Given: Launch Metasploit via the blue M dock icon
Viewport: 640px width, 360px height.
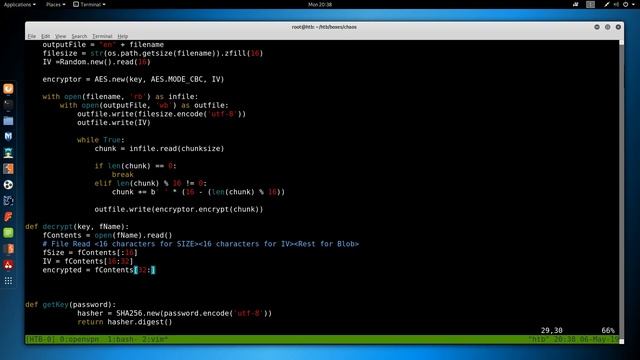Looking at the screenshot, I should coord(8,137).
